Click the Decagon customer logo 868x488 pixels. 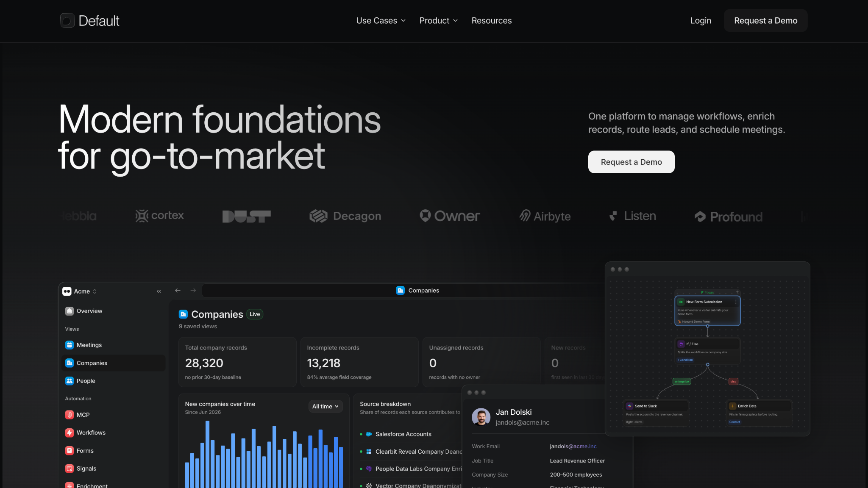(345, 216)
